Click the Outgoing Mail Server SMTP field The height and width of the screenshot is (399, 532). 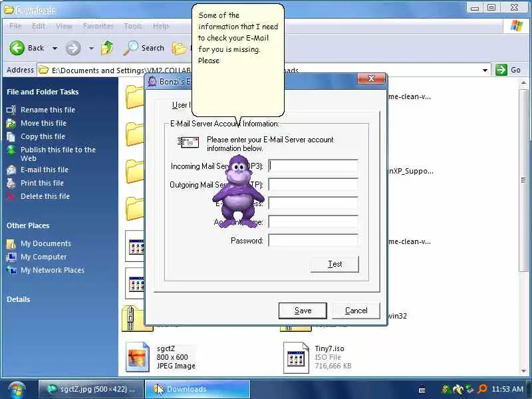pyautogui.click(x=313, y=185)
